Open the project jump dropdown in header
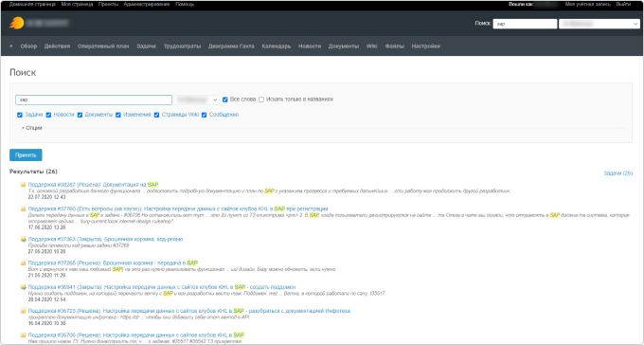This screenshot has height=345, width=644. point(599,24)
